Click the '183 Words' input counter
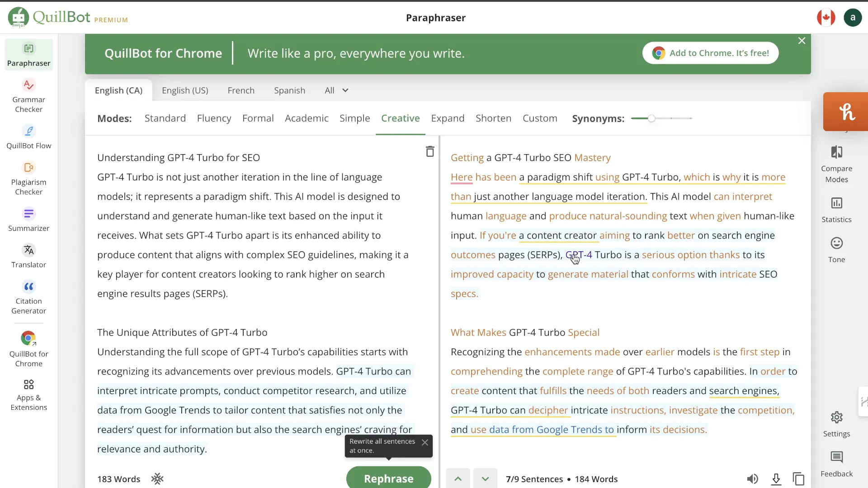Screen dimensions: 868x488 point(118,479)
